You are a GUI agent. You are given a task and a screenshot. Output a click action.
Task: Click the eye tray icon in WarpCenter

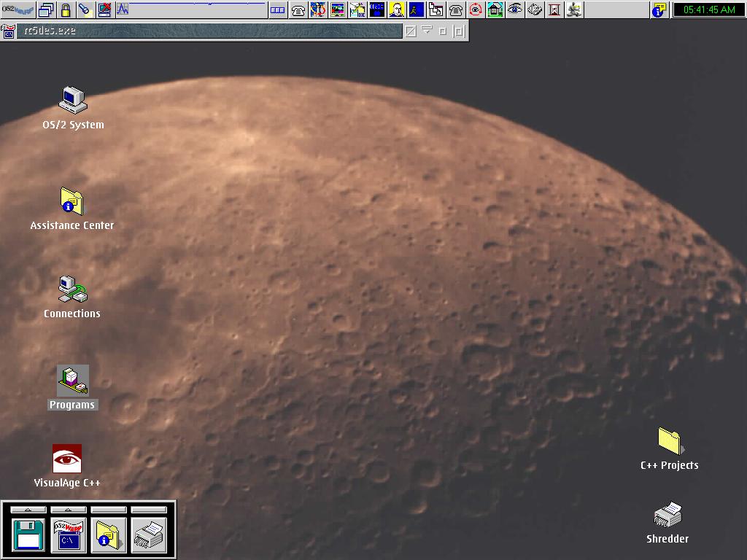[515, 9]
